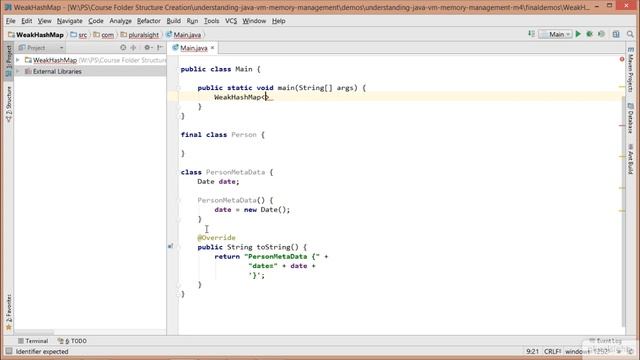This screenshot has height=360, width=640.
Task: Hide the Project tool window
Action: point(160,48)
